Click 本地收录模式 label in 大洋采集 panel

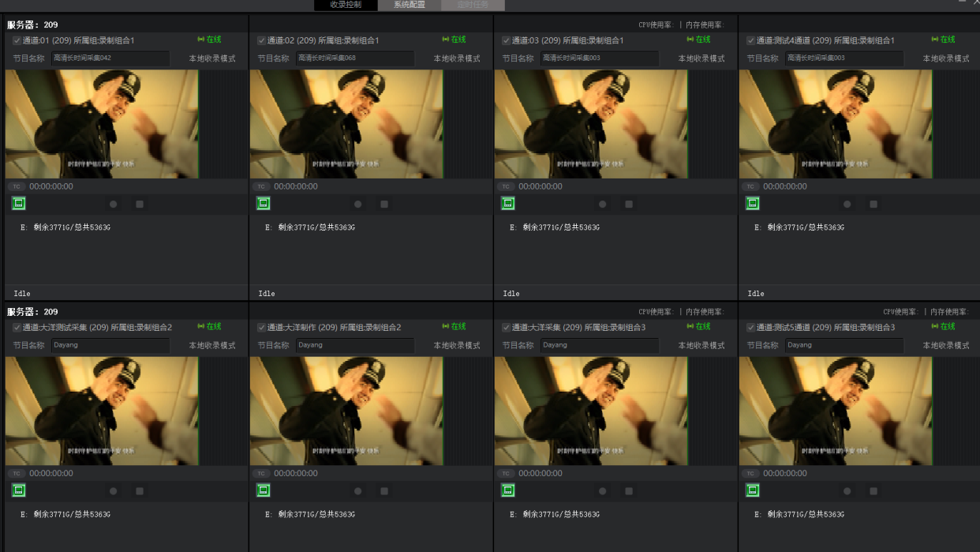pos(701,345)
